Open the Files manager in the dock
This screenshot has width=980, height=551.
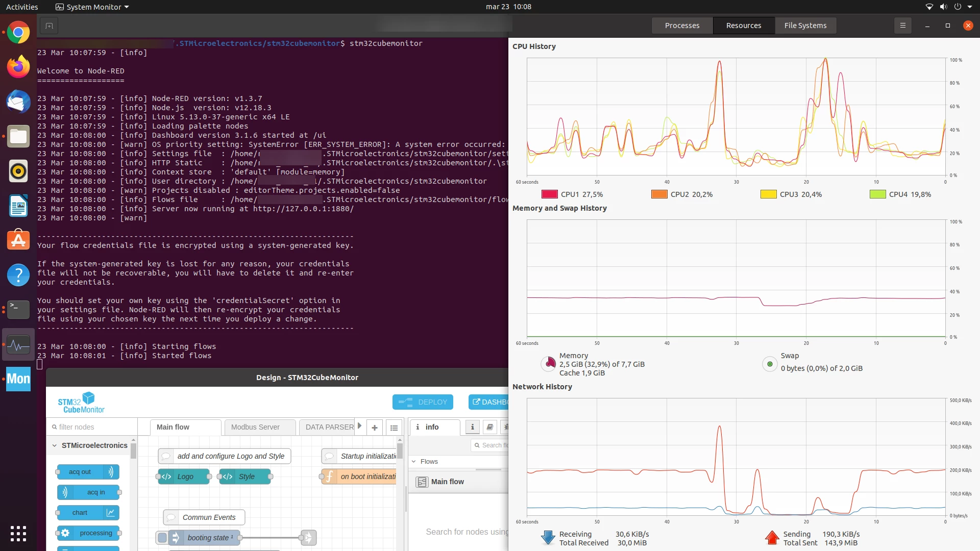(18, 136)
